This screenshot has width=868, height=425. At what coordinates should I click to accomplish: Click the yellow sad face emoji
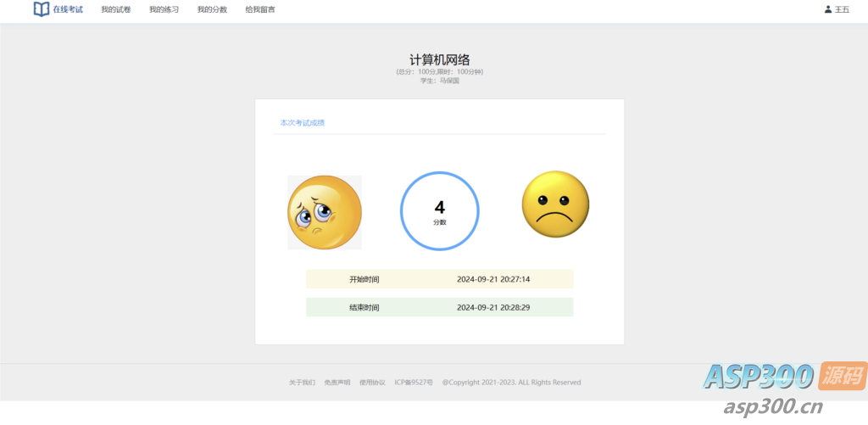(x=555, y=204)
